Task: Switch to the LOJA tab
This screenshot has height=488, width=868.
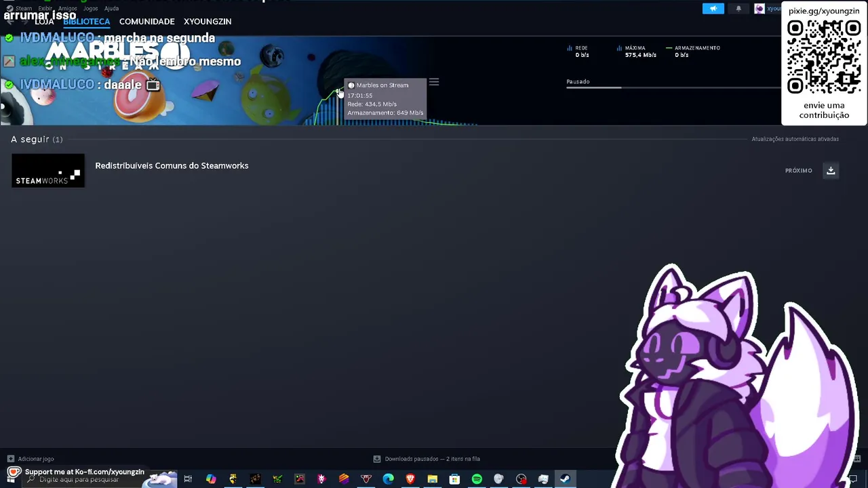Action: tap(44, 22)
